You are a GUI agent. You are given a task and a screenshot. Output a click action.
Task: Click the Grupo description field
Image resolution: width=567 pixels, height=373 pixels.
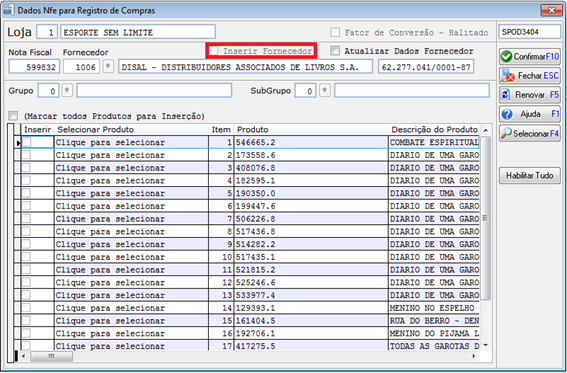[x=154, y=90]
